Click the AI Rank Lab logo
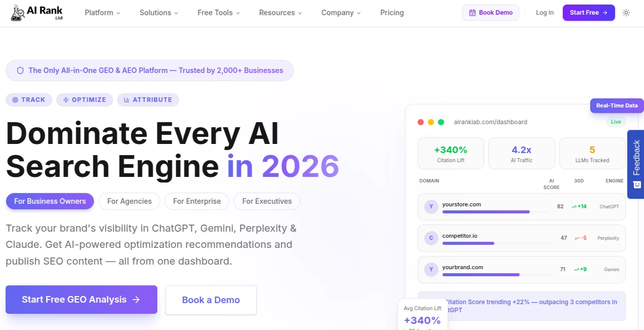This screenshot has width=644, height=330. [x=37, y=13]
